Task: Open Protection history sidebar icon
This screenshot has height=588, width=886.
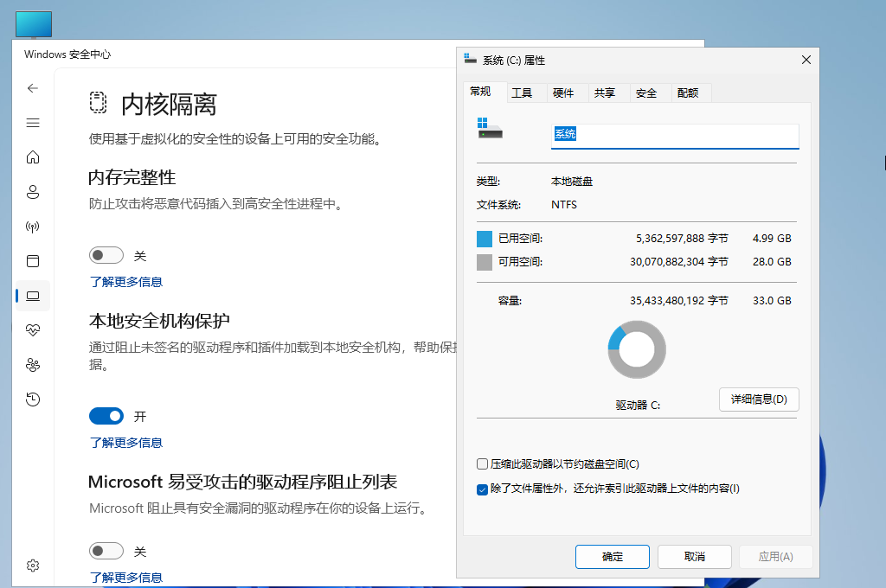Action: click(x=33, y=399)
